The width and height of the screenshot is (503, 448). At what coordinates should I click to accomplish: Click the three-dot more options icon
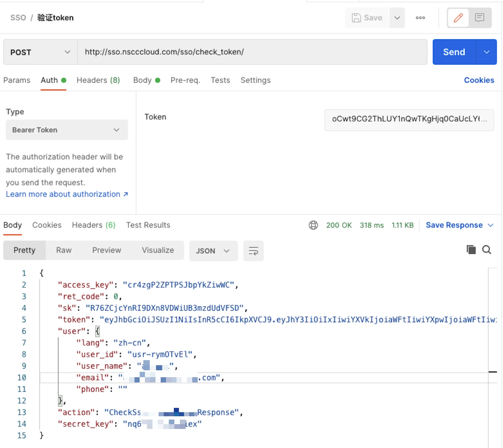420,18
